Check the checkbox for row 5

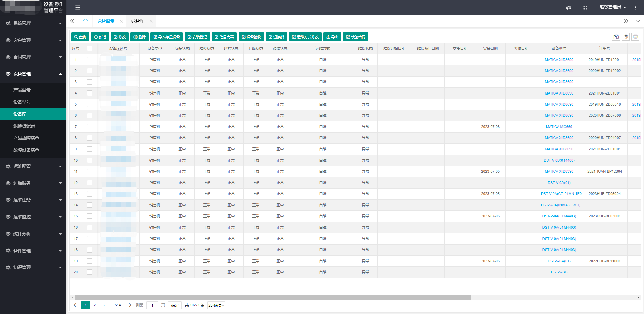tap(90, 104)
